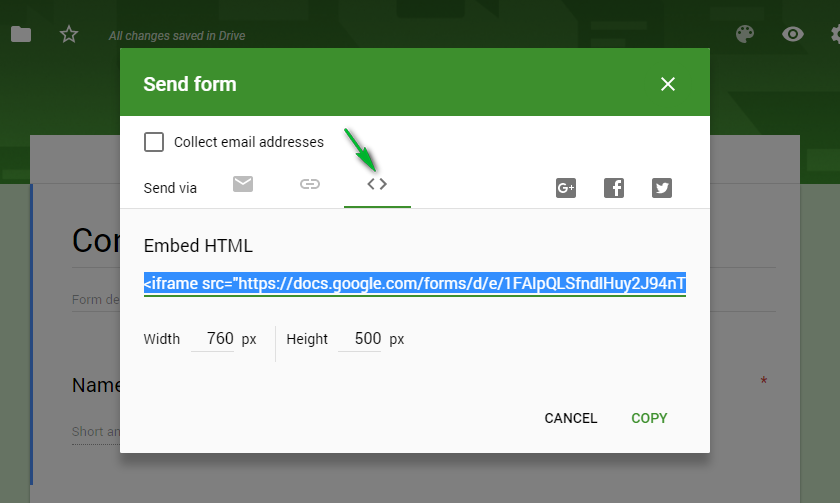Click the 'Embed HTML' heading
The image size is (840, 503).
[x=198, y=246]
